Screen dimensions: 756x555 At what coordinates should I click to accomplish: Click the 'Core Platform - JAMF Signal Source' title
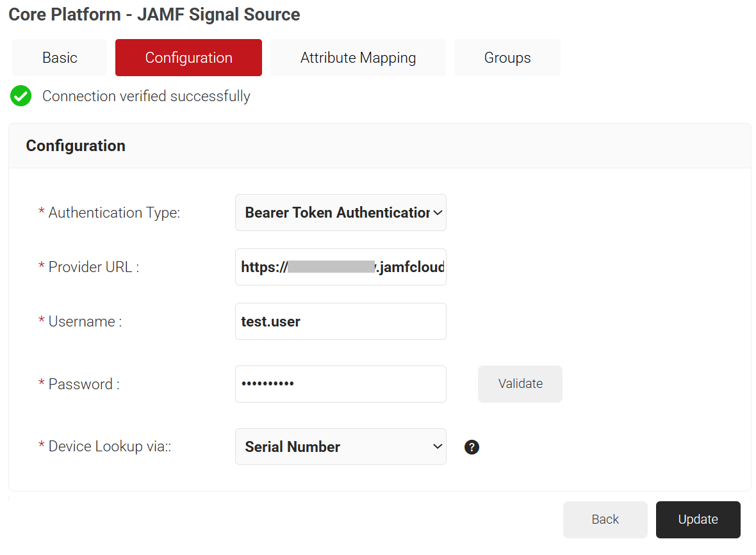click(x=154, y=15)
